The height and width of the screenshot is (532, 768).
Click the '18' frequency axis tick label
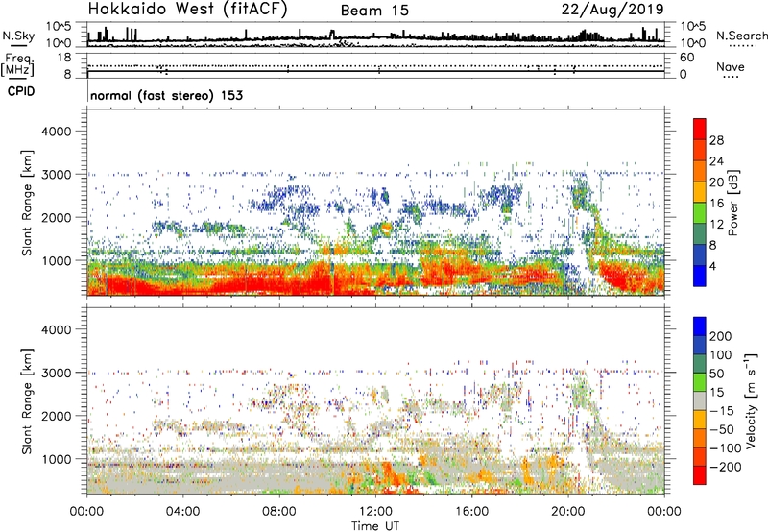point(64,58)
